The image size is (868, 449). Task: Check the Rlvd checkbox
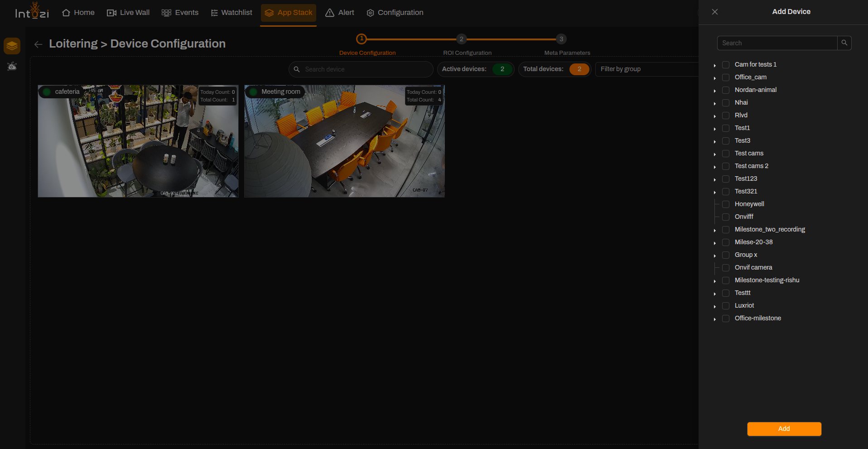point(726,116)
